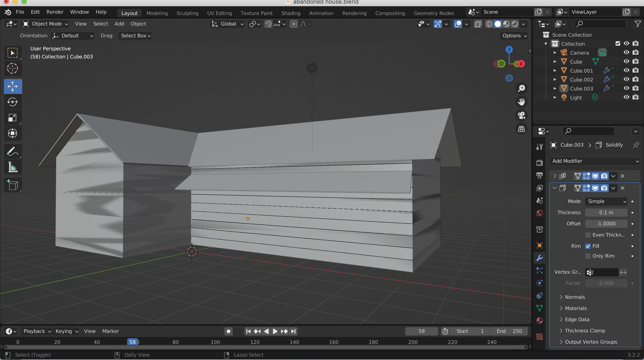
Task: Open the Add Modifier selector
Action: [x=595, y=161]
